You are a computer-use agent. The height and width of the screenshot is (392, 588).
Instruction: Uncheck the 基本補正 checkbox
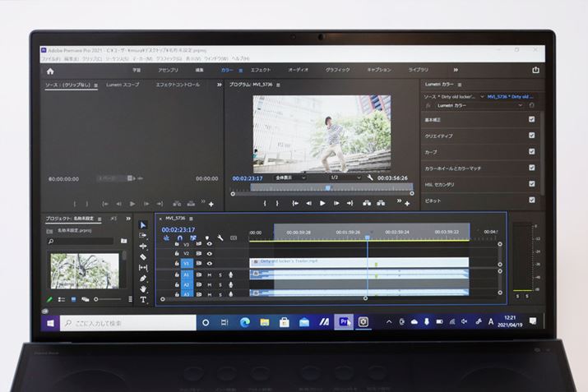(532, 119)
